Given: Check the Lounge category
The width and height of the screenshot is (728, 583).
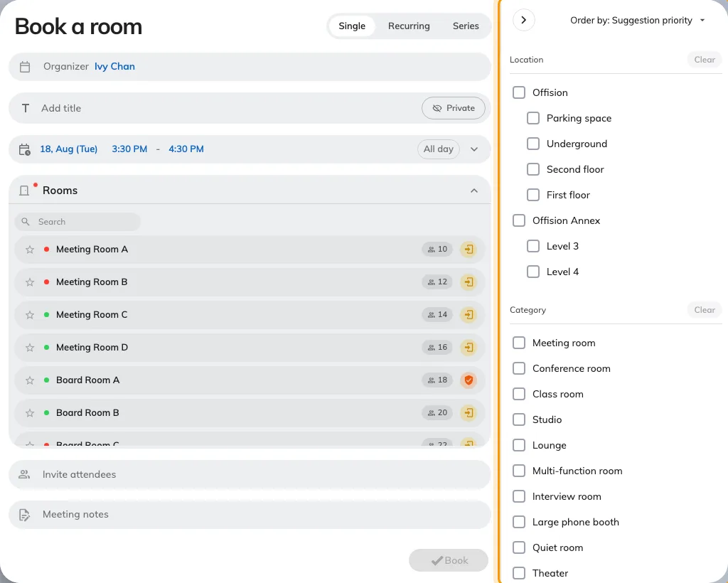Looking at the screenshot, I should click(518, 445).
